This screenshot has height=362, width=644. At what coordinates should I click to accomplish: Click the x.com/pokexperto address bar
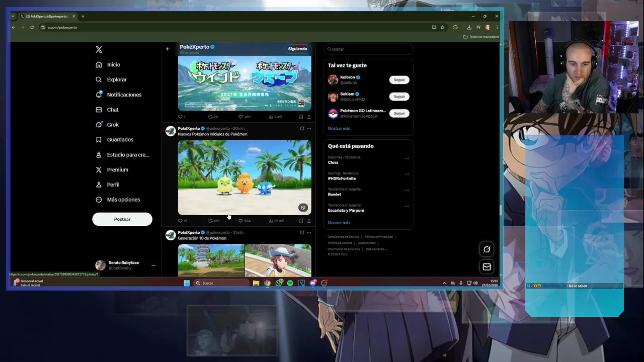pyautogui.click(x=234, y=27)
